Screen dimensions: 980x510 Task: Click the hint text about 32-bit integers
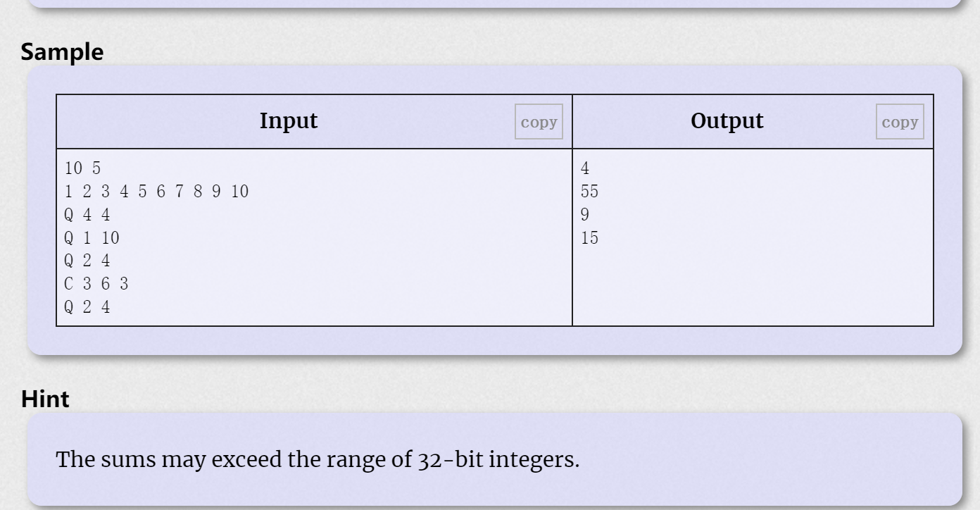[317, 460]
